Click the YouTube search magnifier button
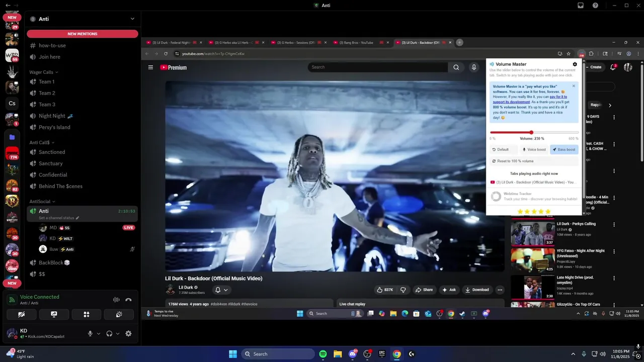This screenshot has height=362, width=644. click(456, 67)
